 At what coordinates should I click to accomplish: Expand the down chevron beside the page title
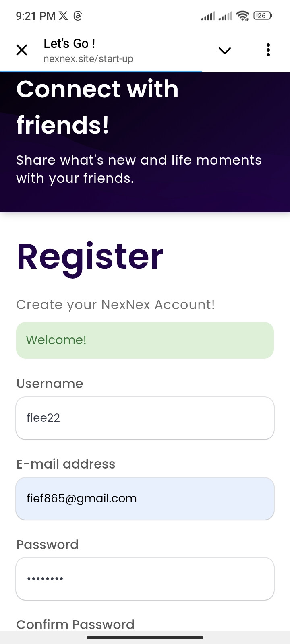pyautogui.click(x=224, y=50)
